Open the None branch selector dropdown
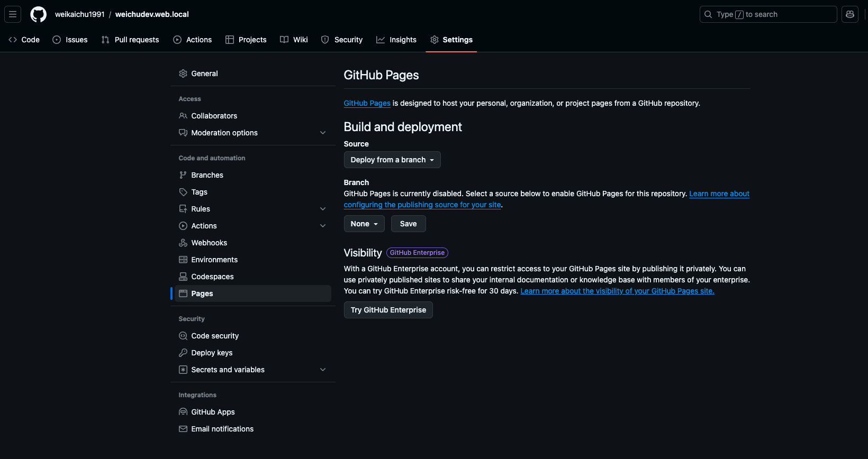 coord(364,224)
